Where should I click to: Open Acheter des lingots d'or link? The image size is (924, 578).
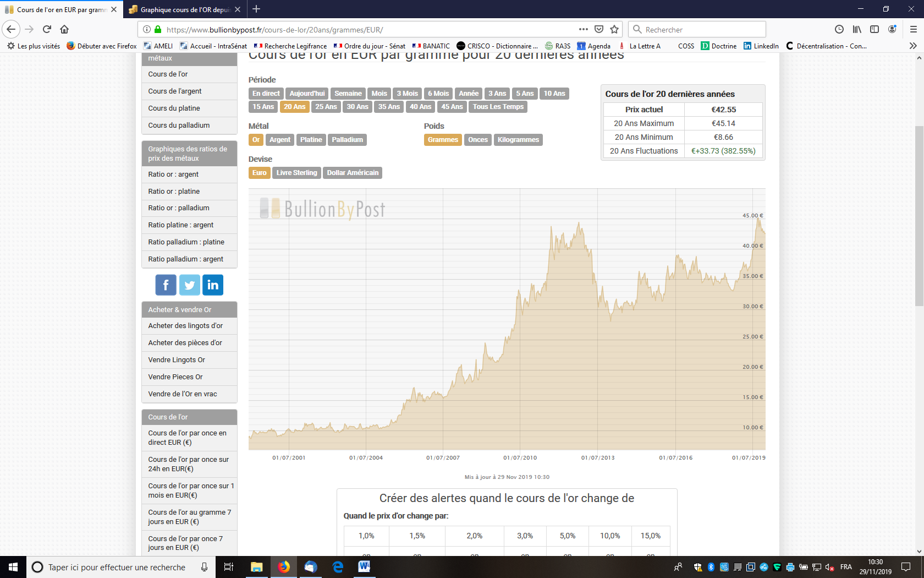pos(185,326)
